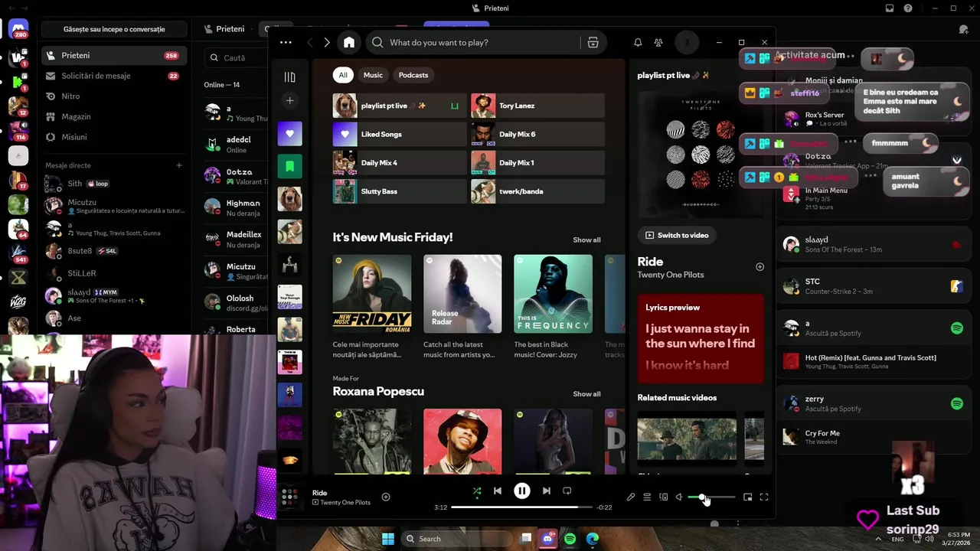Open New Music Friday România cover
Viewport: 980px width, 551px height.
[x=372, y=294]
